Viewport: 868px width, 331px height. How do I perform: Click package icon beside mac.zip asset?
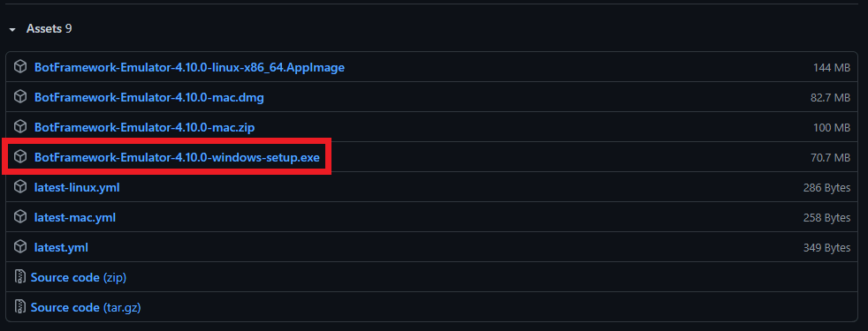pos(20,126)
